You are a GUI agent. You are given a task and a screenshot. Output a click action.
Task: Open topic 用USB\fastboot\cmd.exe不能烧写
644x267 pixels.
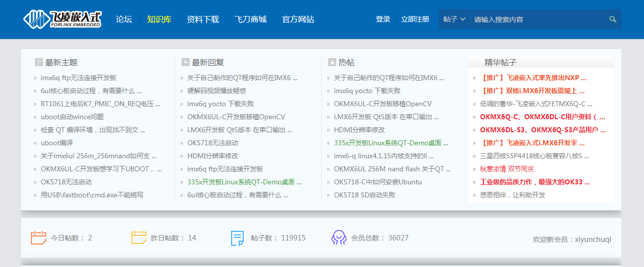point(92,195)
